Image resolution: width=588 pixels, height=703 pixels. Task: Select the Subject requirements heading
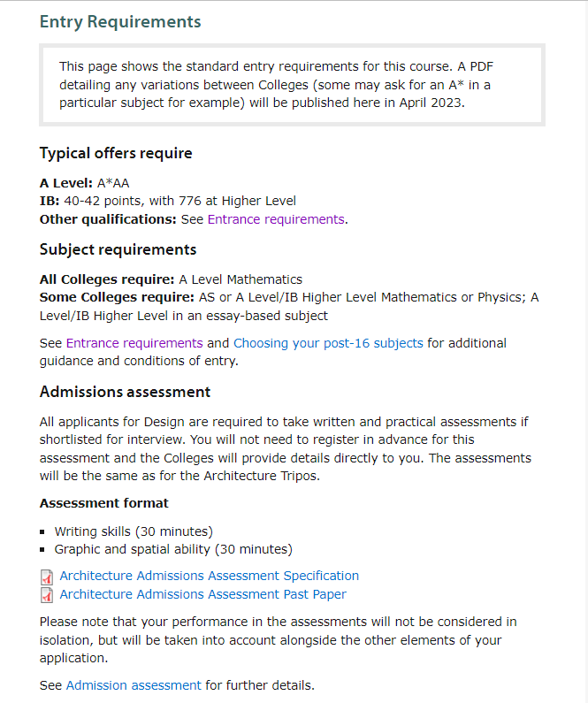118,249
